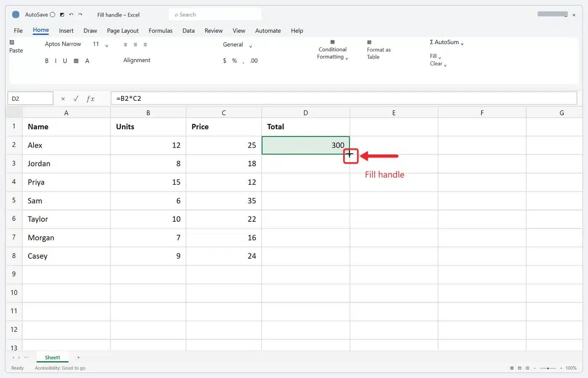Click the Paste clipboard icon

pyautogui.click(x=12, y=42)
